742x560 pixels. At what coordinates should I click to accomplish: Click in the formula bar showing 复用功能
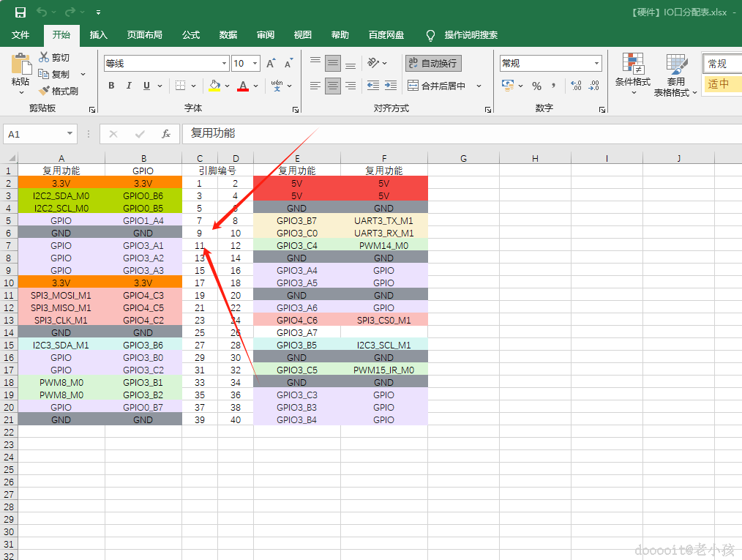click(462, 134)
